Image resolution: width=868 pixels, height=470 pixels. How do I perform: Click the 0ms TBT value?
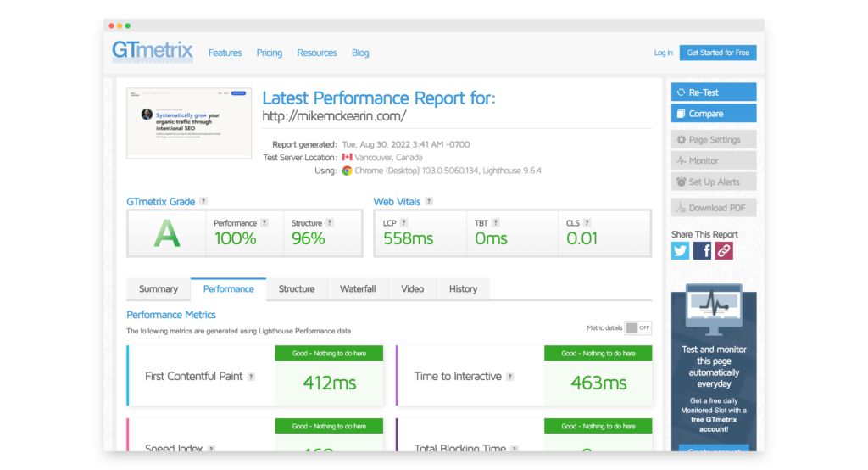[x=491, y=238]
